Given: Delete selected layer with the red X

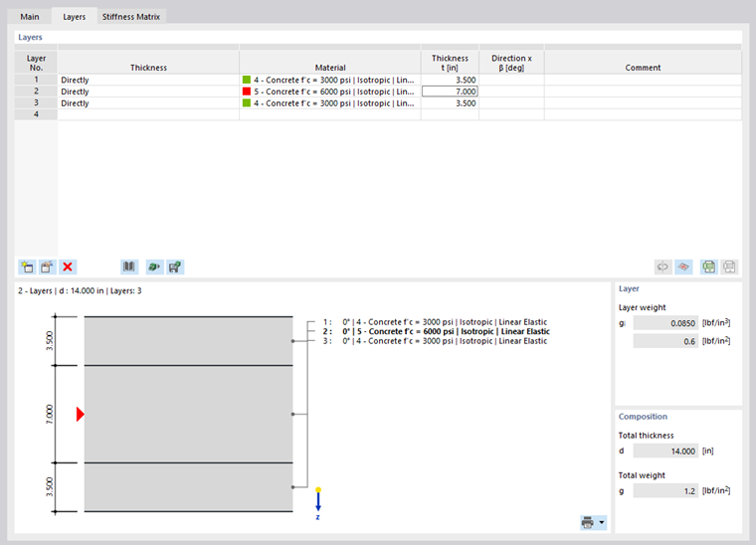Looking at the screenshot, I should click(x=68, y=267).
